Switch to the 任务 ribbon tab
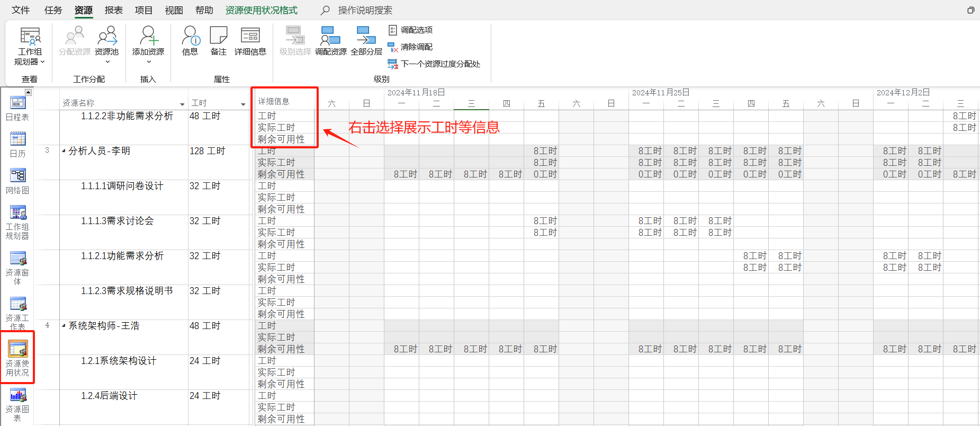The width and height of the screenshot is (980, 426). click(x=53, y=10)
